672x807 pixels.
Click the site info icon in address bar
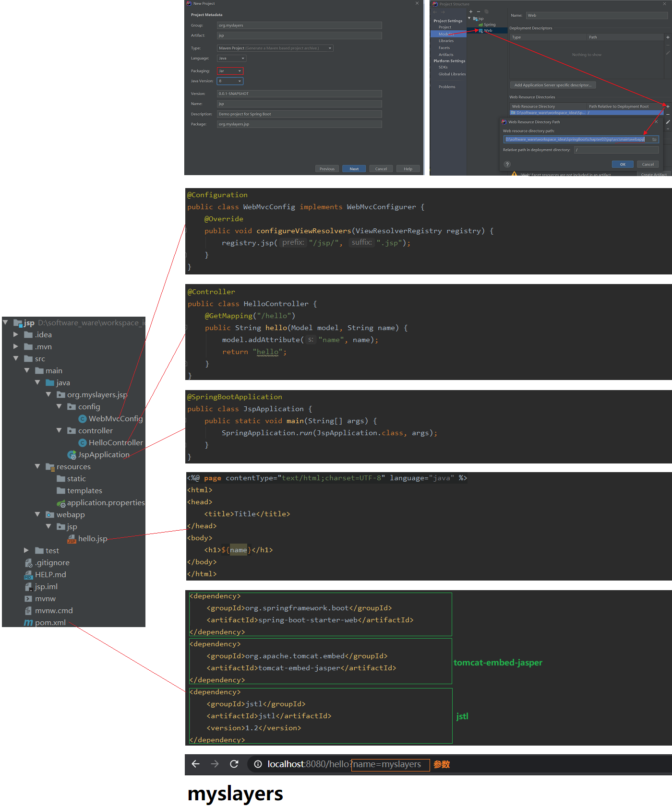pos(258,764)
